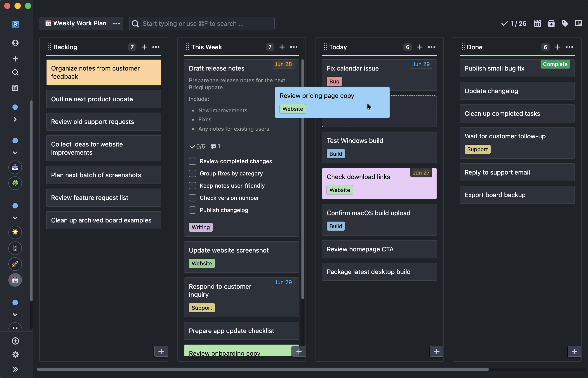The image size is (588, 378).
Task: Open the user profile icon in sidebar
Action: tap(15, 43)
